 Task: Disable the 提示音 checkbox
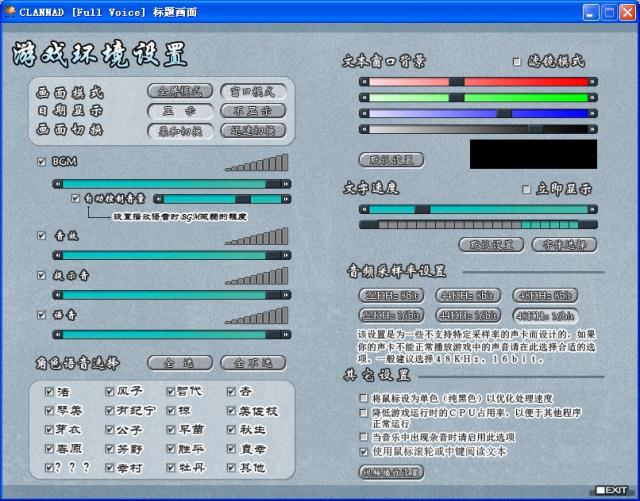(x=41, y=275)
